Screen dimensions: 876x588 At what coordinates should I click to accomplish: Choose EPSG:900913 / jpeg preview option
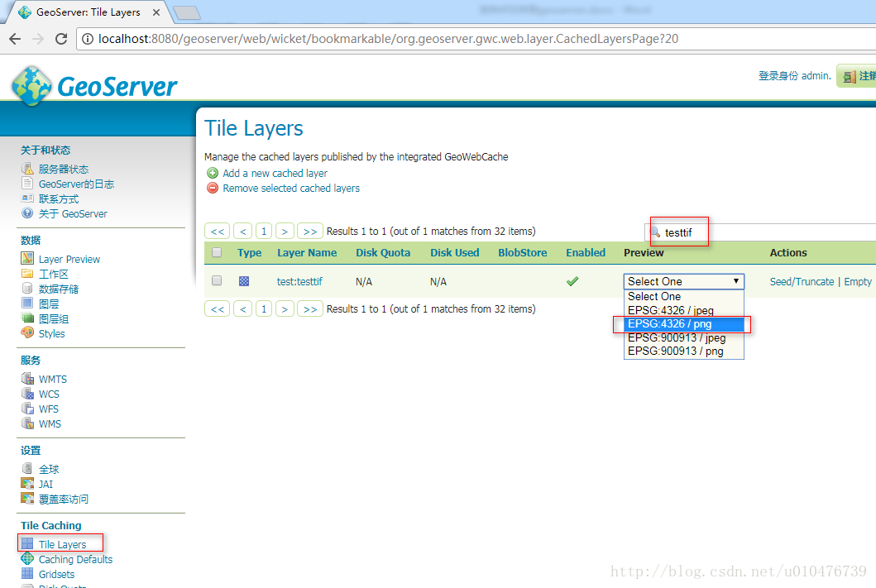point(684,338)
